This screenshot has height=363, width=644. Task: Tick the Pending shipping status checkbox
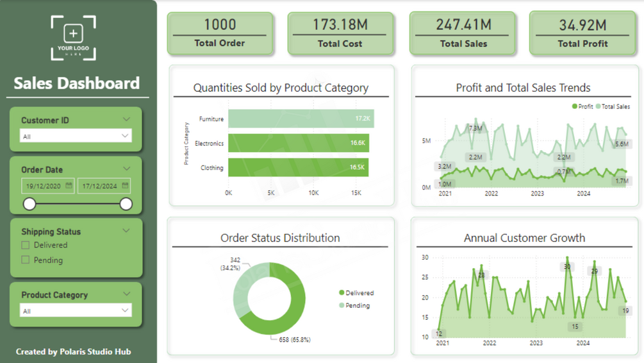click(26, 260)
